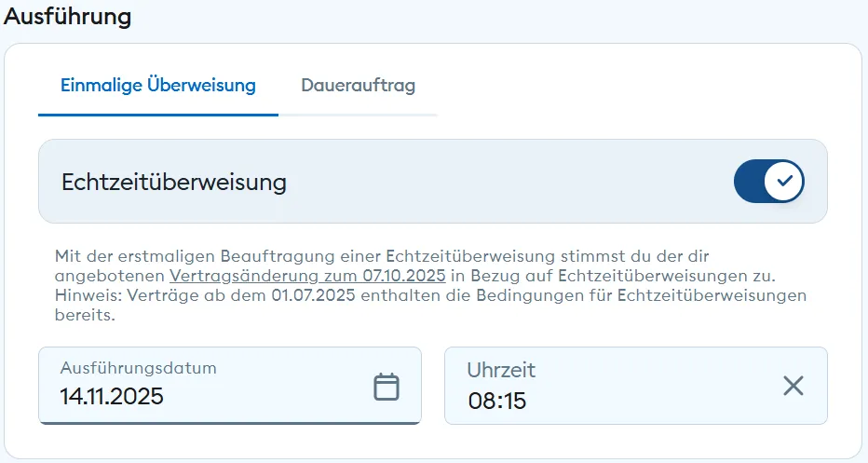Click the checkmark knob on the Echtzeitüberweisung switch
Image resolution: width=868 pixels, height=463 pixels.
point(784,182)
